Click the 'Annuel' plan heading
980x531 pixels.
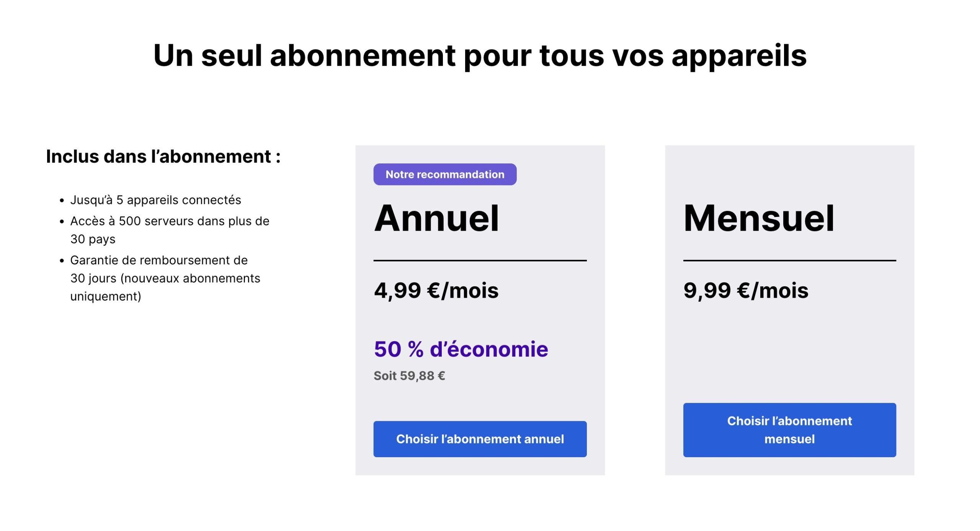click(436, 218)
